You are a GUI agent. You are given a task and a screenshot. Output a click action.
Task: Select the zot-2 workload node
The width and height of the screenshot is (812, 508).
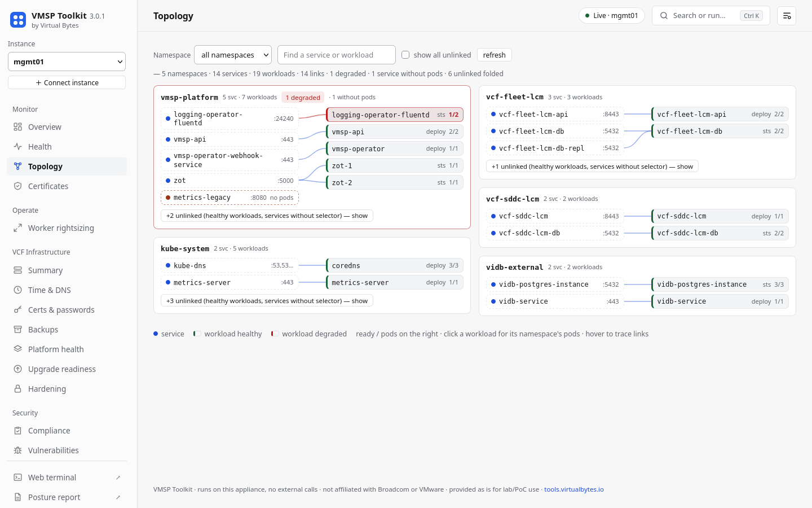395,183
